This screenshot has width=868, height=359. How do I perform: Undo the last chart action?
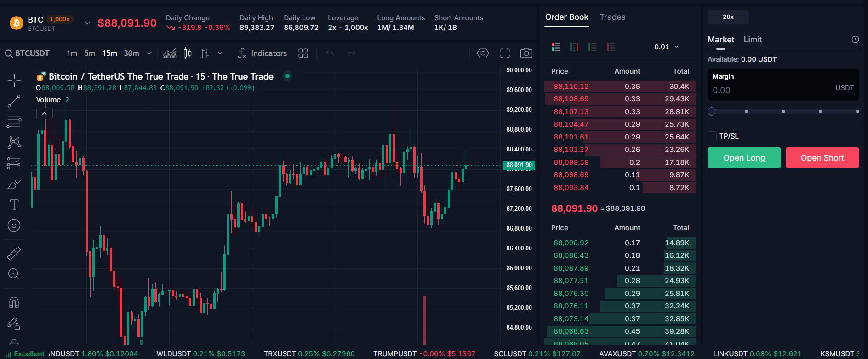tap(330, 53)
